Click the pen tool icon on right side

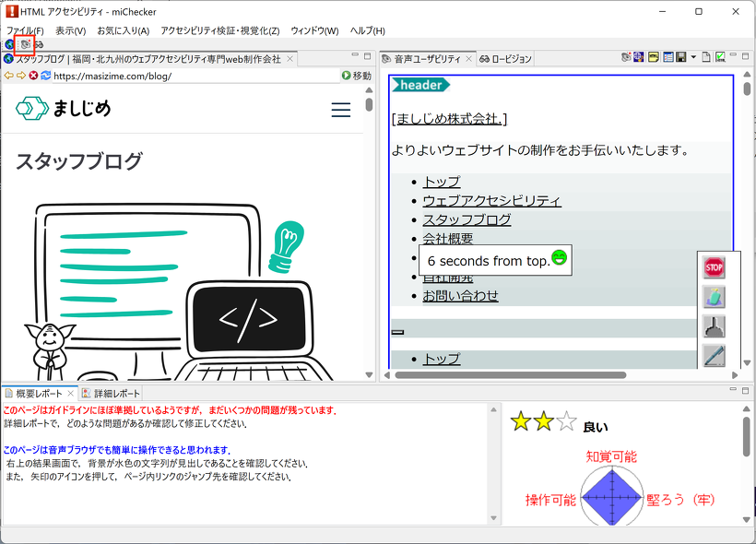(715, 356)
